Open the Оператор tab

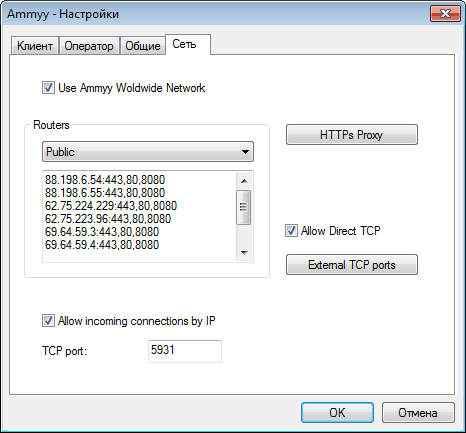89,46
